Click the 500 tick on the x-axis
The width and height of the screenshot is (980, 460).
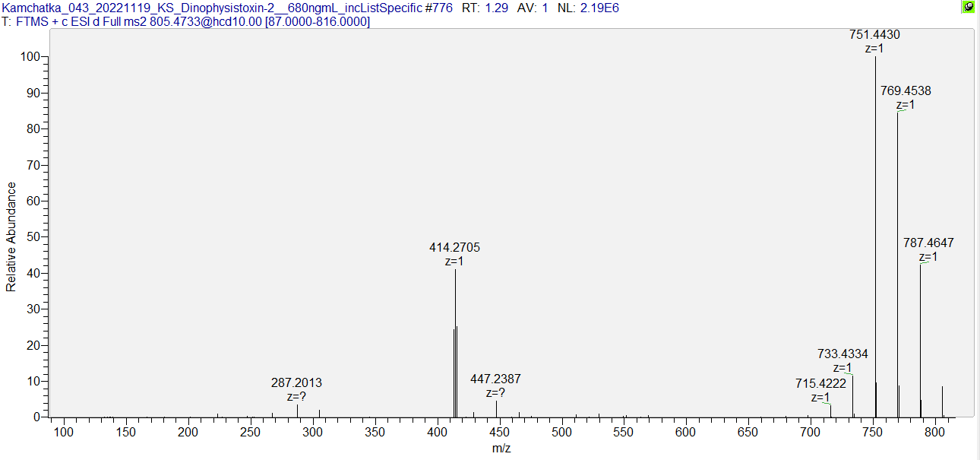[x=562, y=432]
